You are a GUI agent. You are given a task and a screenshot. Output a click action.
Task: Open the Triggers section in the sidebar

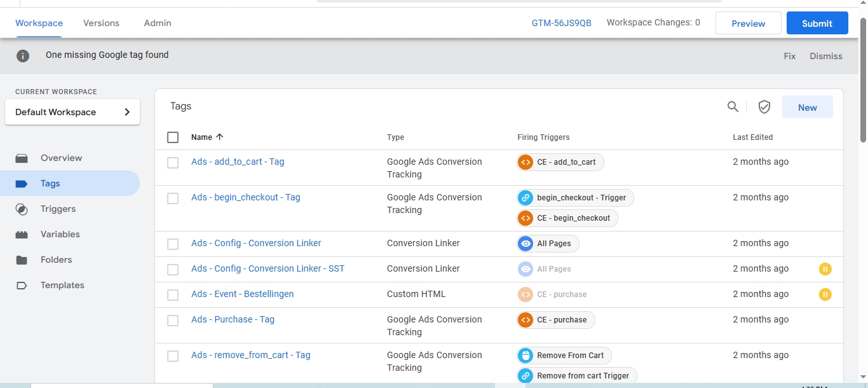pyautogui.click(x=58, y=209)
